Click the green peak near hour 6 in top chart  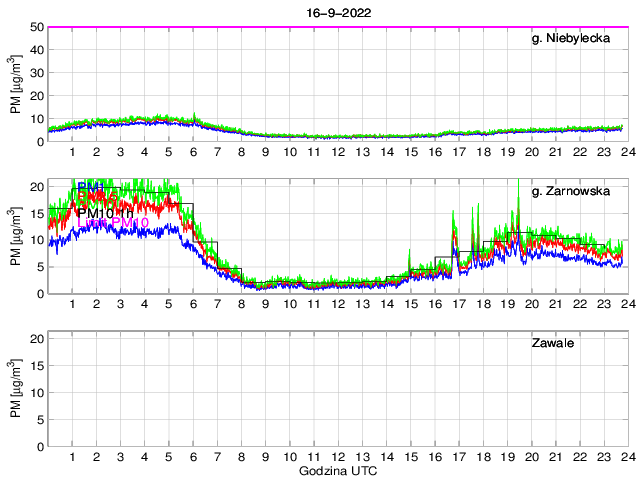tap(195, 115)
